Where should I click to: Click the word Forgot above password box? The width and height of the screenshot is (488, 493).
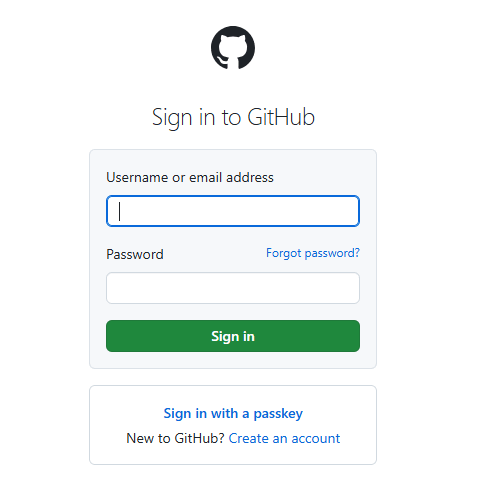[x=284, y=253]
